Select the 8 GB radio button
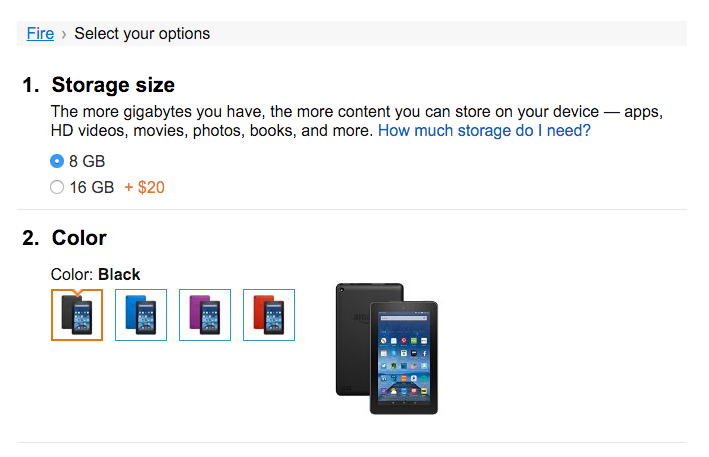Image resolution: width=709 pixels, height=457 pixels. click(x=57, y=161)
